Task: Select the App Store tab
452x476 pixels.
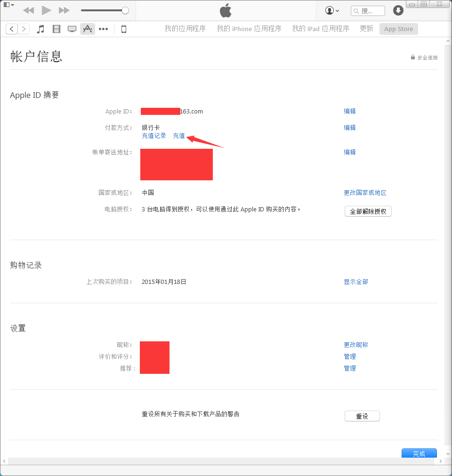Action: coord(399,29)
